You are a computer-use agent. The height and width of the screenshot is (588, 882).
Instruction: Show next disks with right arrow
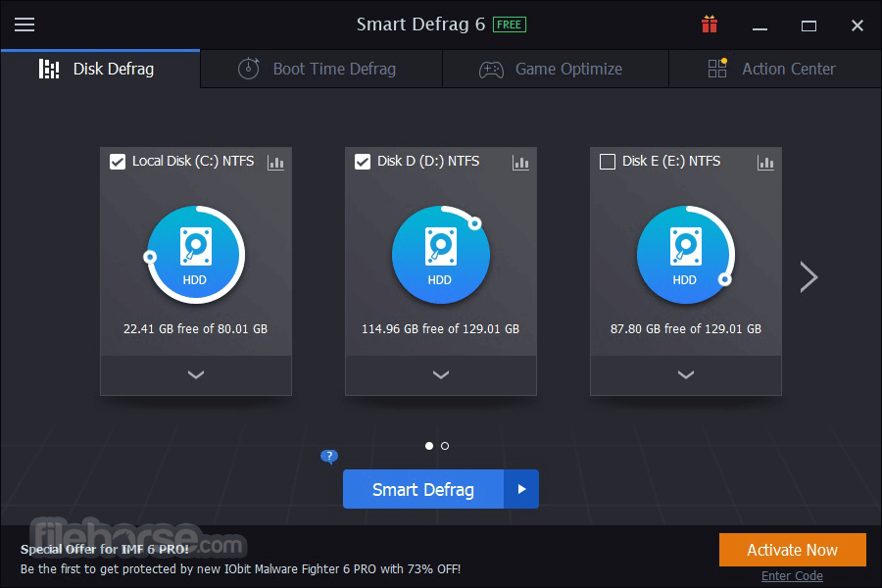tap(808, 276)
